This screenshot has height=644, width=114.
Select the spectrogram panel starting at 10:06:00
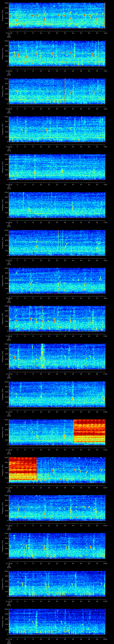[x=57, y=205]
